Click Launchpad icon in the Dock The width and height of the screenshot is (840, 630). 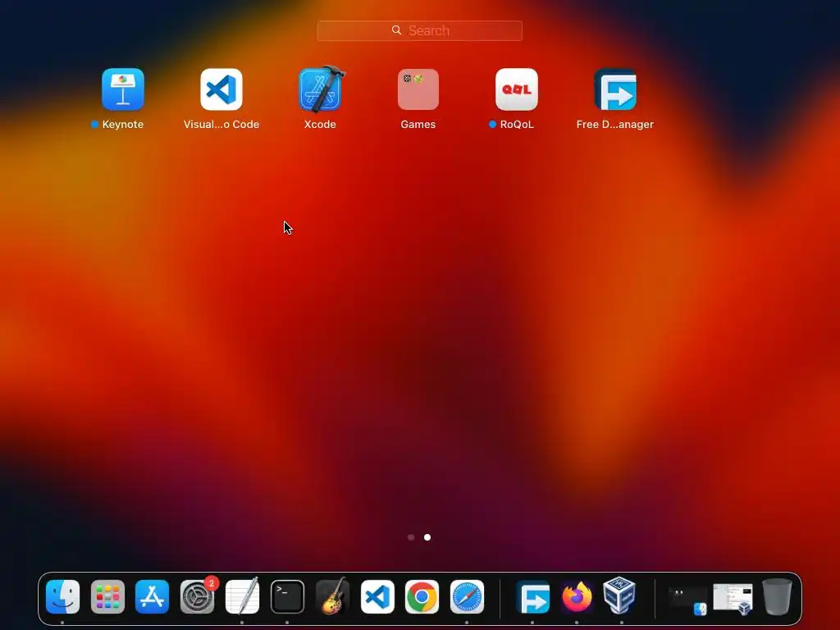tap(107, 596)
